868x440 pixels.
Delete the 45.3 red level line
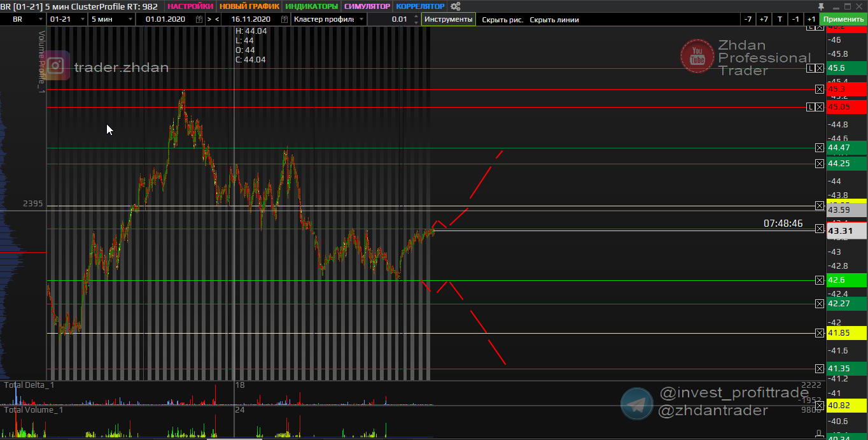tap(820, 89)
